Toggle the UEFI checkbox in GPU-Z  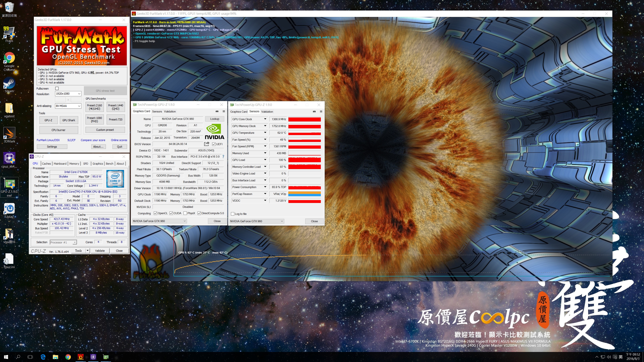[x=214, y=144]
